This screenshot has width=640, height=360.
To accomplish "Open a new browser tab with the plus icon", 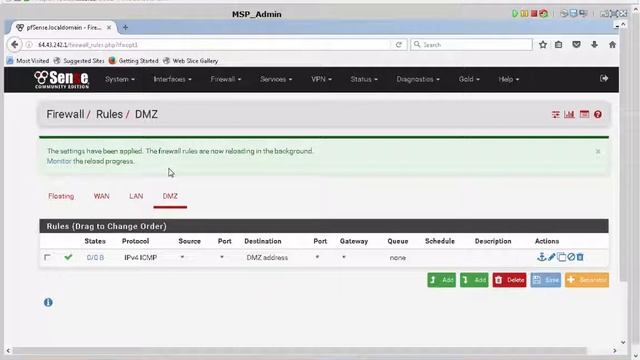I will tap(125, 27).
